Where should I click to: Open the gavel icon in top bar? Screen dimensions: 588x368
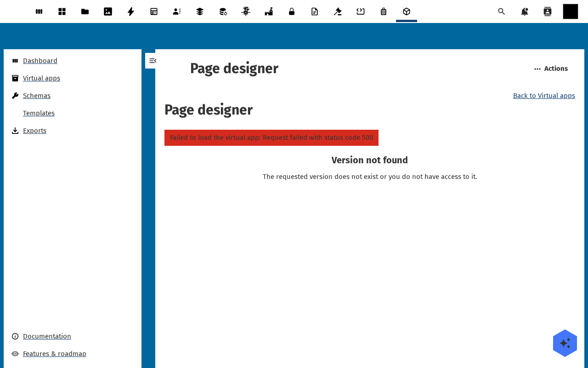click(x=338, y=11)
